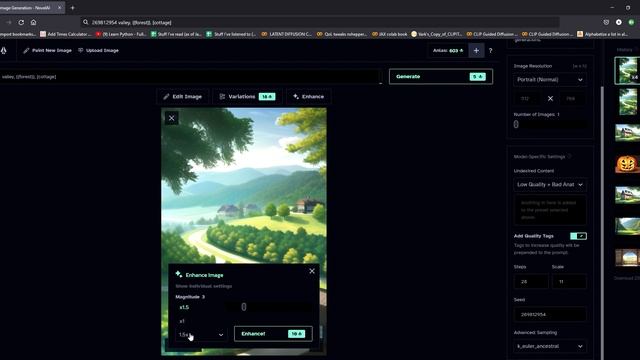The height and width of the screenshot is (360, 640).
Task: Click Paint New Image button
Action: tap(47, 51)
